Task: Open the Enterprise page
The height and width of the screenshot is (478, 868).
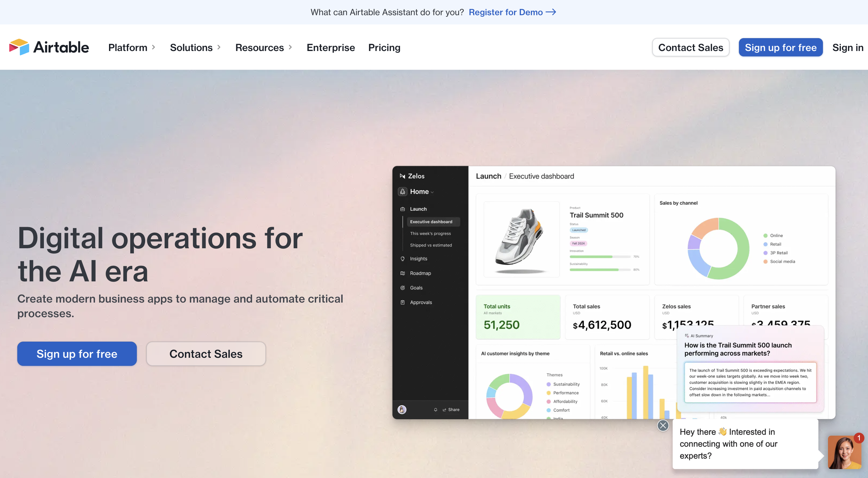Action: [x=331, y=48]
